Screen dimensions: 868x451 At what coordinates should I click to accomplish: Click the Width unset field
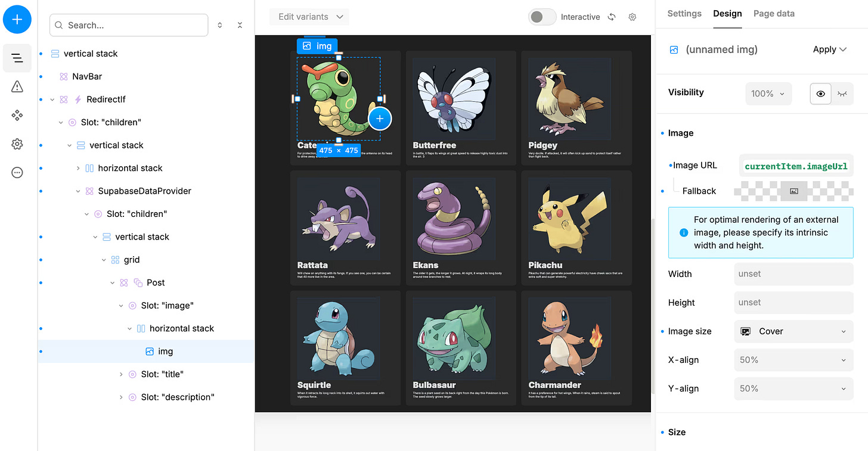pyautogui.click(x=793, y=274)
